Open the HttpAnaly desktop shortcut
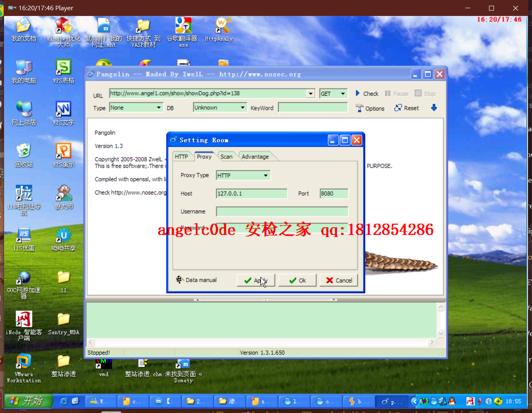Screen dimensions: 532x413 click(222, 30)
